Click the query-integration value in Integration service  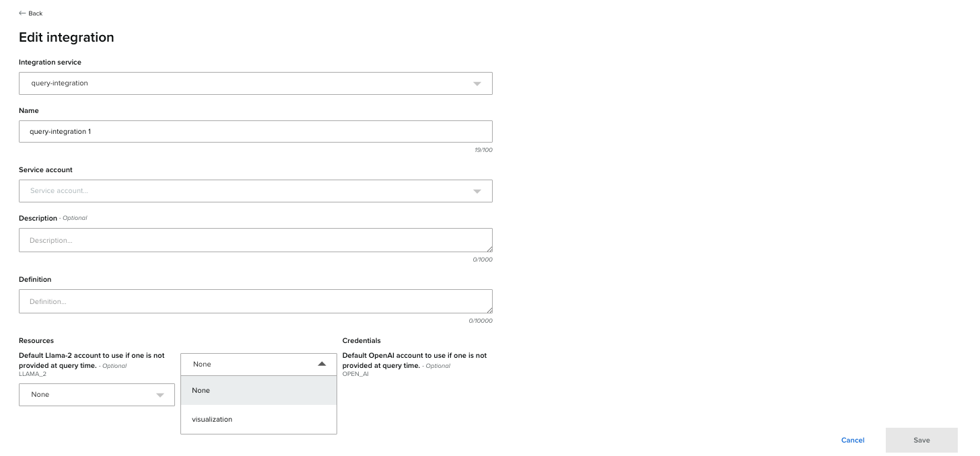tap(59, 83)
